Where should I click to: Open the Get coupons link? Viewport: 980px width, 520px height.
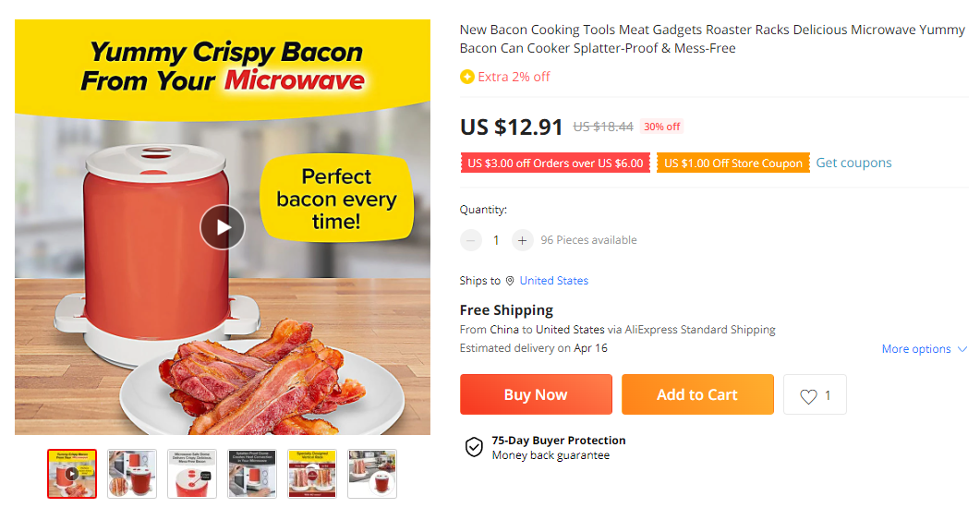[x=853, y=163]
